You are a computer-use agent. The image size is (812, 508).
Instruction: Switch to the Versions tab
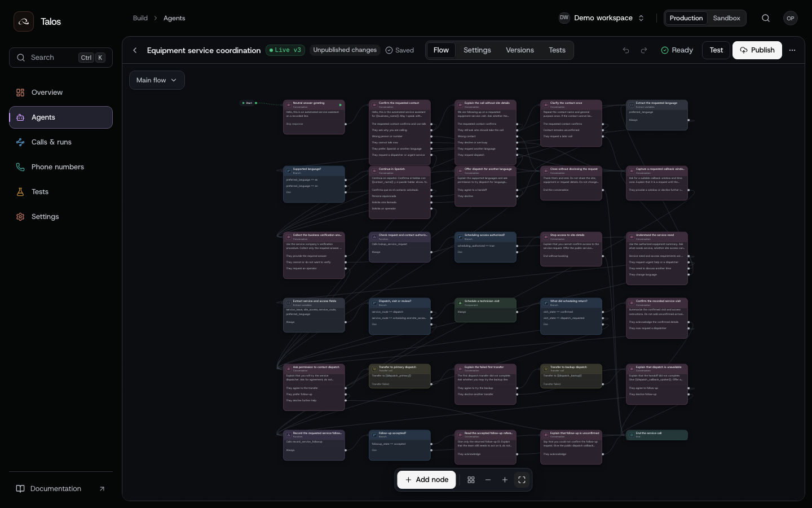[520, 50]
